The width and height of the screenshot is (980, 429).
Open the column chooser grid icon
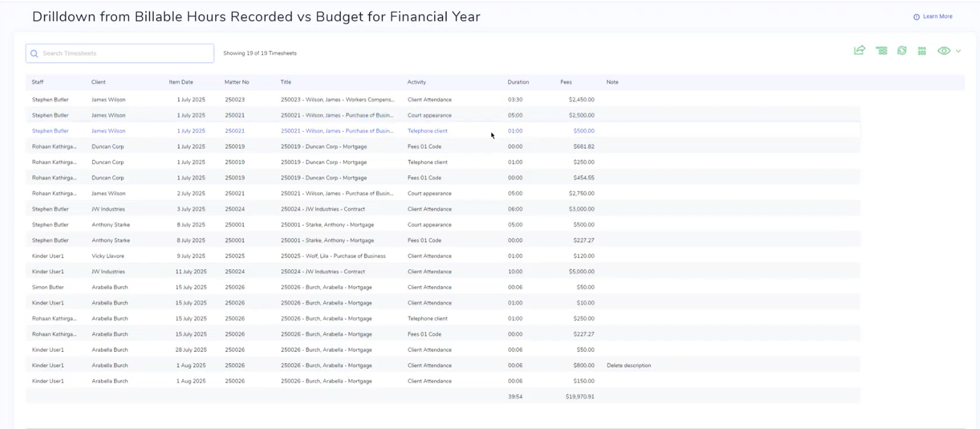[x=922, y=51]
